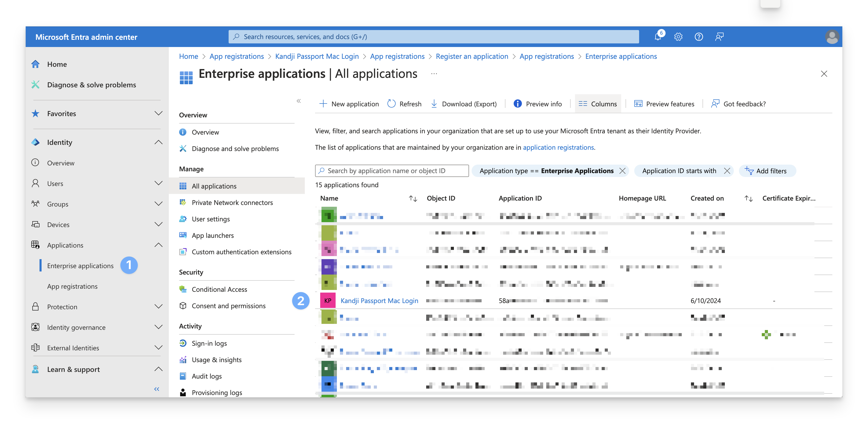The height and width of the screenshot is (423, 868).
Task: Click the application registrations link
Action: [558, 147]
